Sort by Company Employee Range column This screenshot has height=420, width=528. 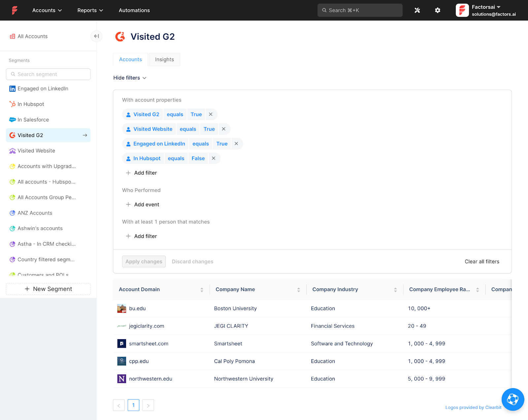(478, 290)
